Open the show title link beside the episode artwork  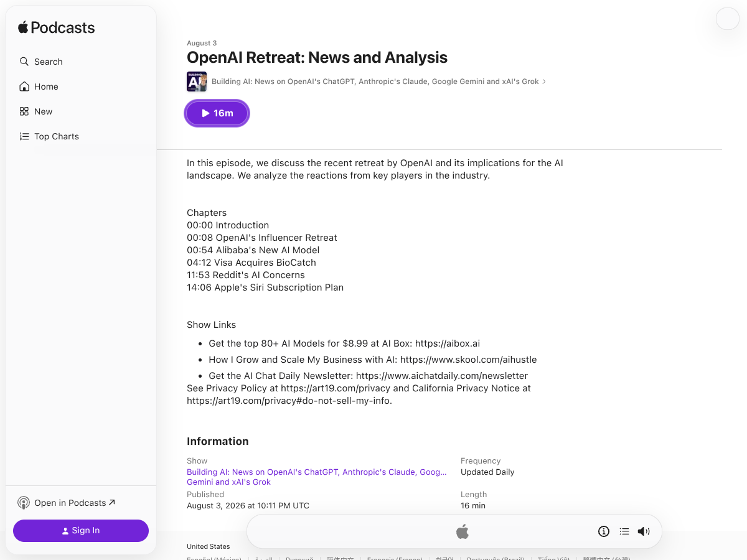[375, 82]
